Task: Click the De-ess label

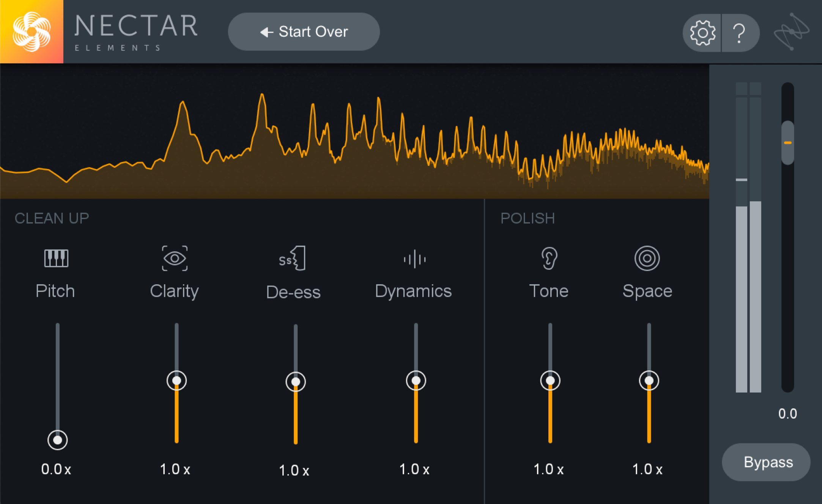Action: 293,292
